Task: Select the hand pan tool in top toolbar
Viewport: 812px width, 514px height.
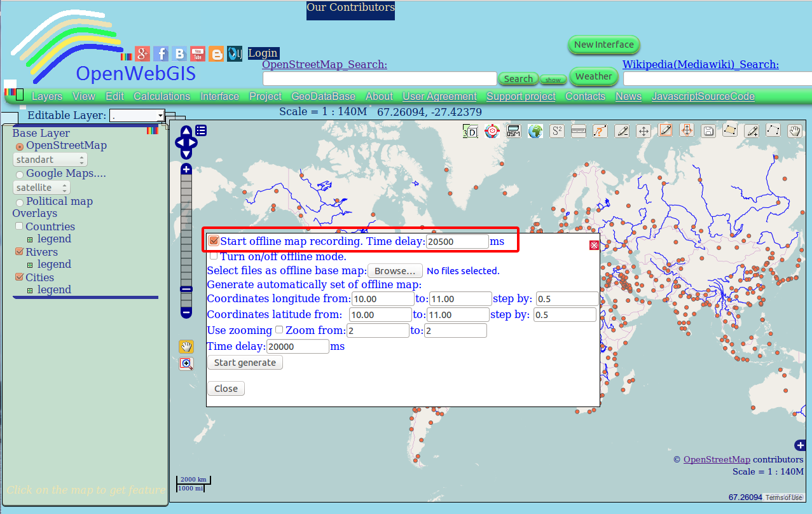Action: pos(795,131)
